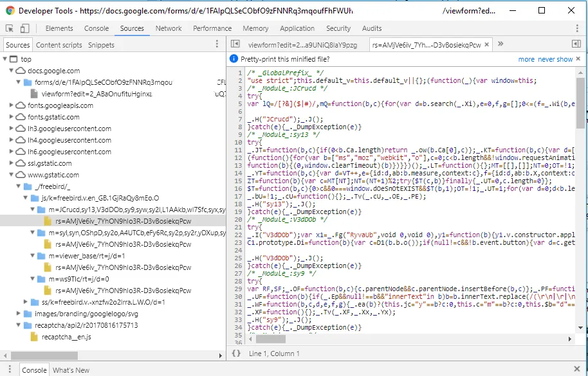The width and height of the screenshot is (588, 376).
Task: Close the console drawer
Action: [577, 370]
